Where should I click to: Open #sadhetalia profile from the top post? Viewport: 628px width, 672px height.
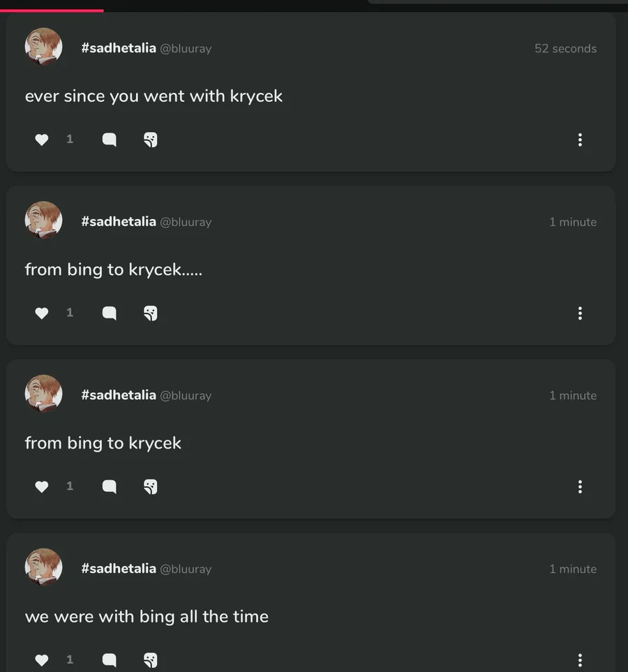pos(119,48)
